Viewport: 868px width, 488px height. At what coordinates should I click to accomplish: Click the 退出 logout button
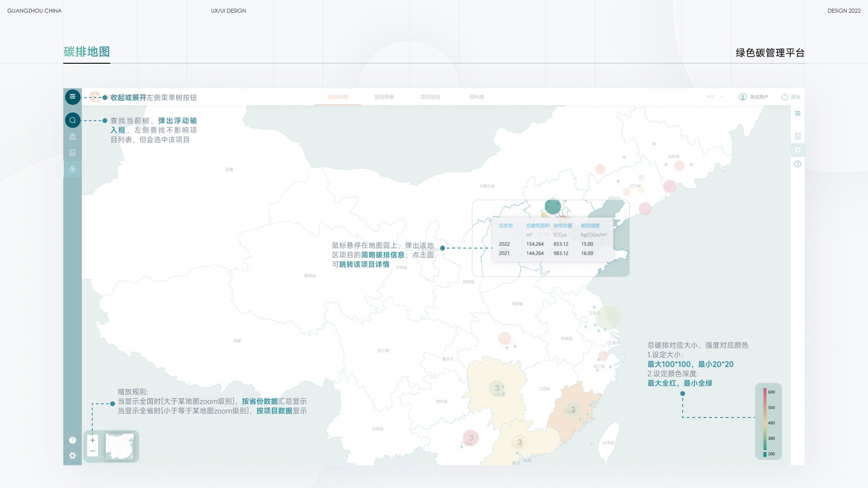[x=791, y=97]
